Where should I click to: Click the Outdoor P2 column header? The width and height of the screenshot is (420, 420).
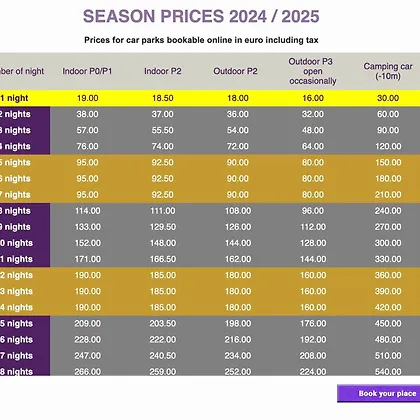tap(235, 71)
